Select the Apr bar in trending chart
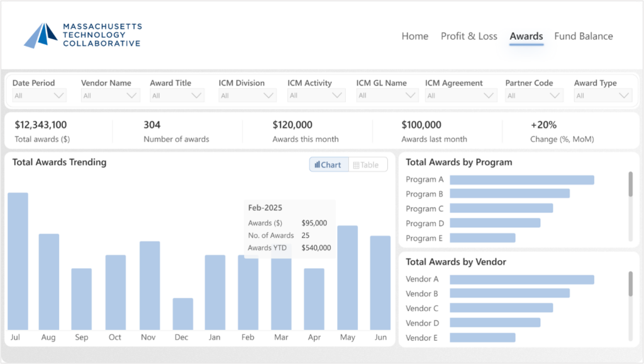The width and height of the screenshot is (644, 364). (314, 299)
